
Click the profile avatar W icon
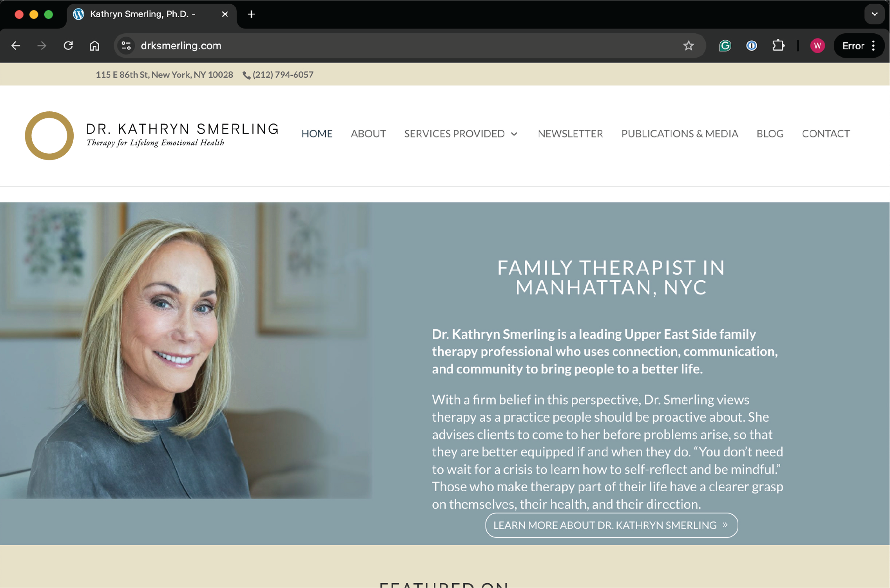(817, 46)
